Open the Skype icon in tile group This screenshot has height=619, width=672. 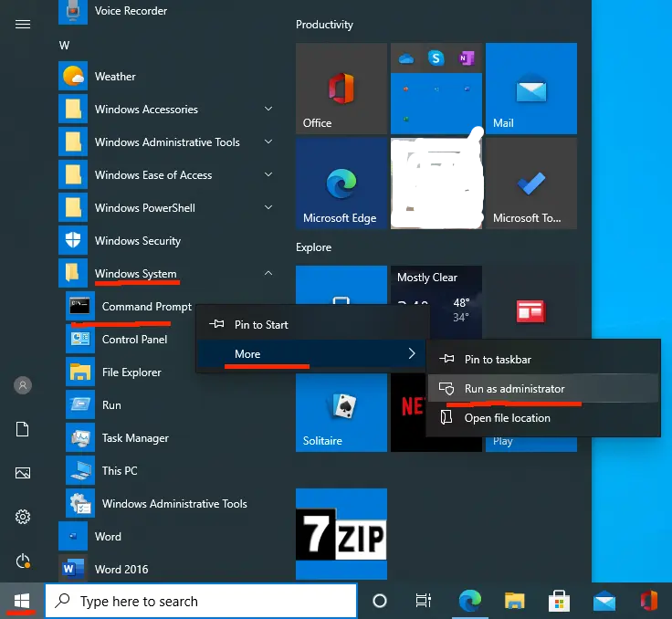pos(436,58)
